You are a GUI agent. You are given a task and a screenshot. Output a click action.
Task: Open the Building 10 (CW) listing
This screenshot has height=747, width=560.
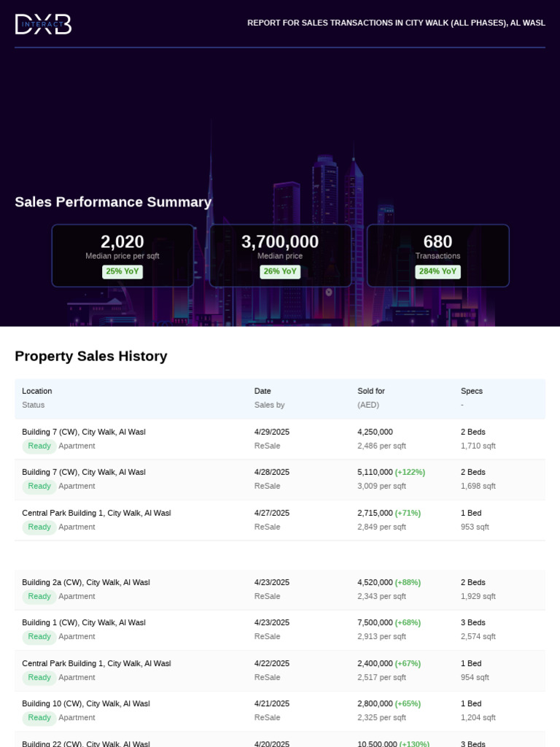[x=86, y=703]
